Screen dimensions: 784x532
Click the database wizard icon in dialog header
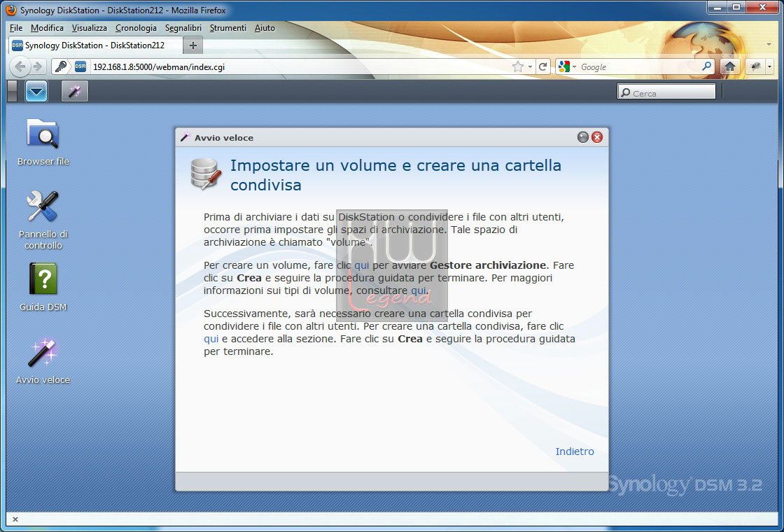(x=206, y=173)
